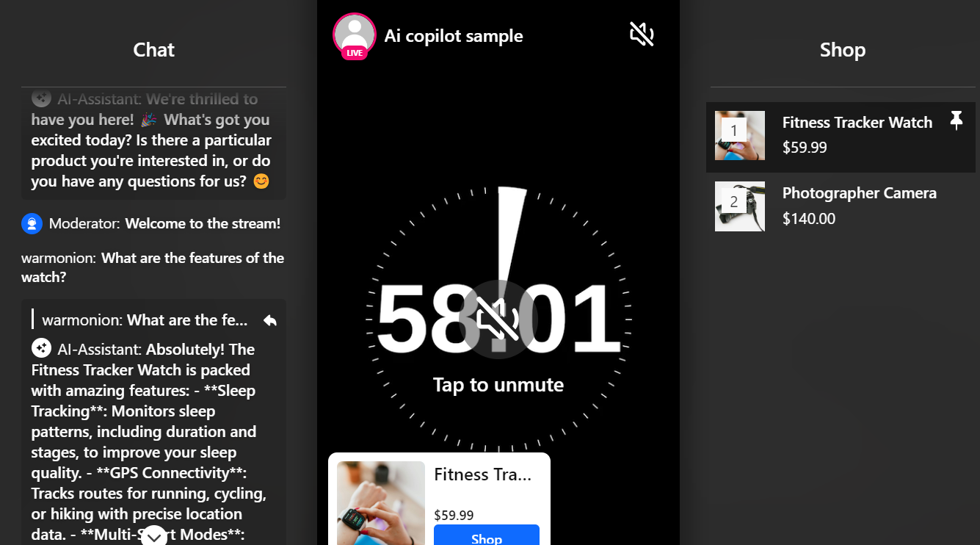Click the Ai copilot sample stream title
The width and height of the screenshot is (980, 545).
point(454,36)
